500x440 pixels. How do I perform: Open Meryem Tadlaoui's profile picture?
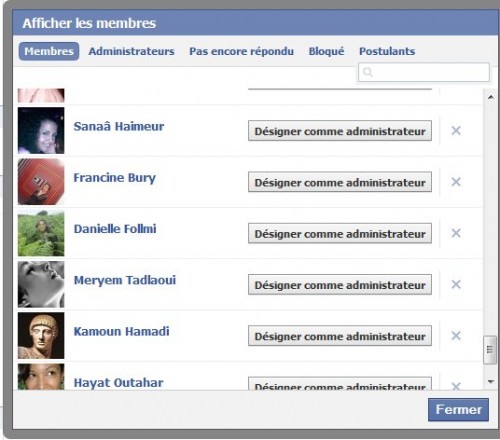click(41, 284)
